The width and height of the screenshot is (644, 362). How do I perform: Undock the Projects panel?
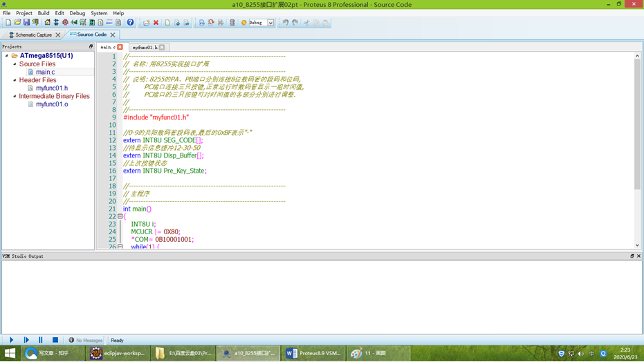[x=91, y=47]
